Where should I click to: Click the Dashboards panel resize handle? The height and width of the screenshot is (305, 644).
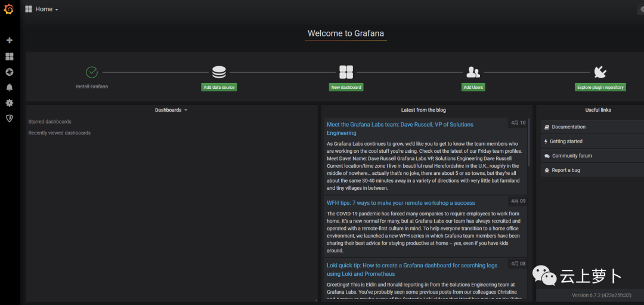(316, 300)
